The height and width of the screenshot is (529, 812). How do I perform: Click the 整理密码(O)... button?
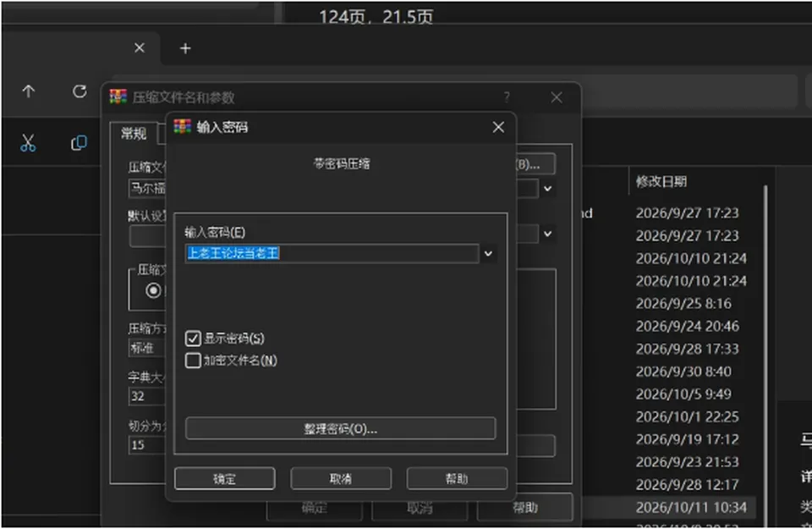coord(340,428)
